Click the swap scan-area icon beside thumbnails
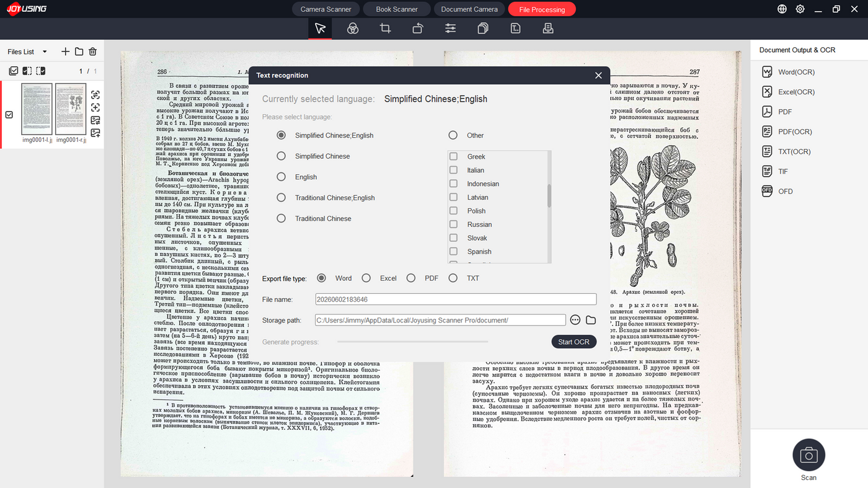 [x=95, y=95]
